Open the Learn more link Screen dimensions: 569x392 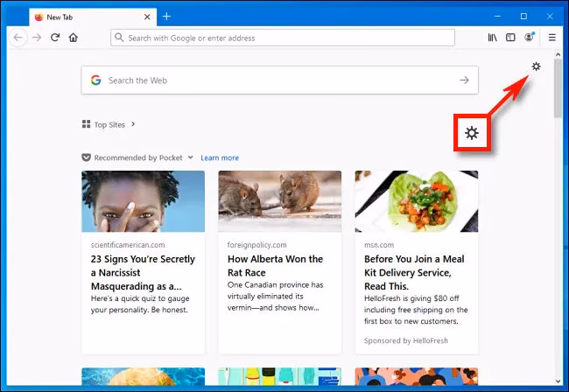[x=220, y=157]
